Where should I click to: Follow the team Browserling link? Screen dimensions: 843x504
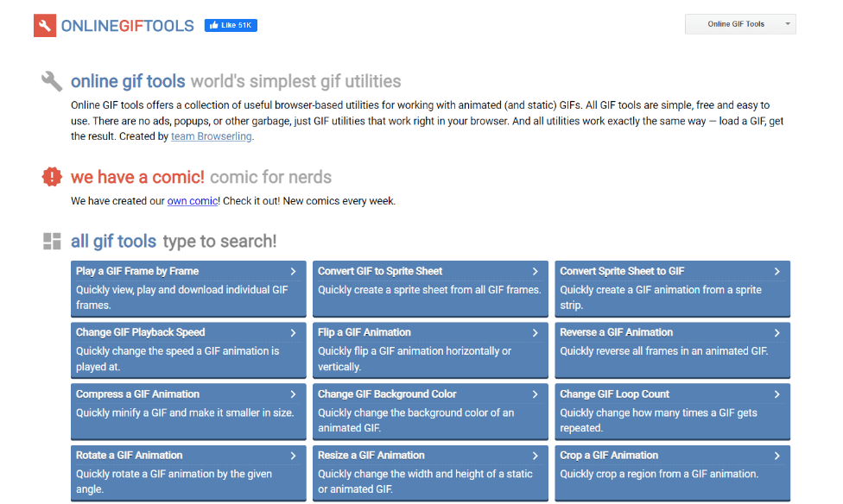coord(212,136)
